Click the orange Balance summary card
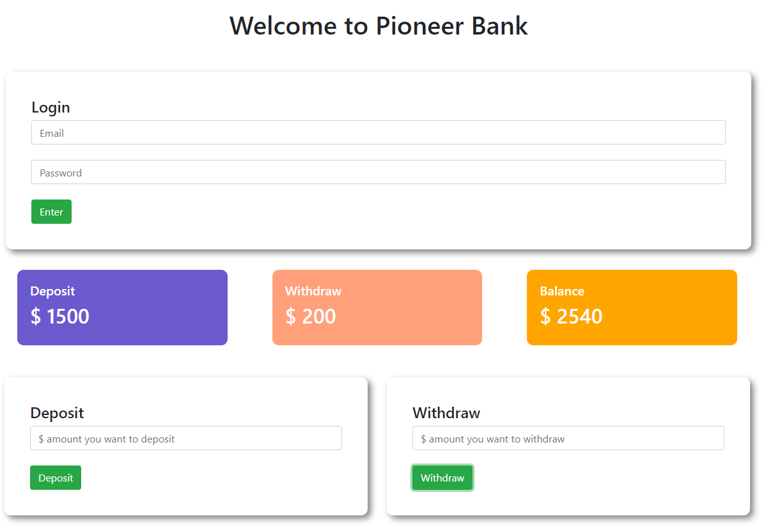The height and width of the screenshot is (532, 766). [632, 308]
